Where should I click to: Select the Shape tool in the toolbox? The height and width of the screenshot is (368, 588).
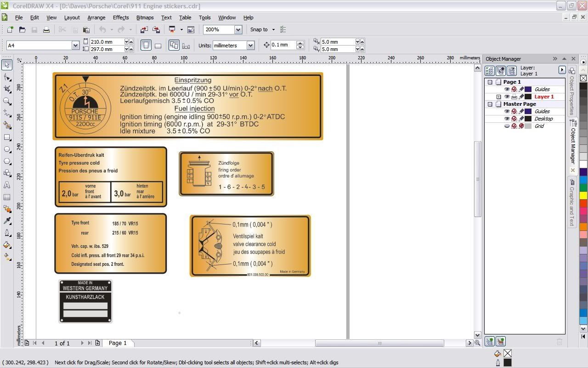pyautogui.click(x=7, y=77)
